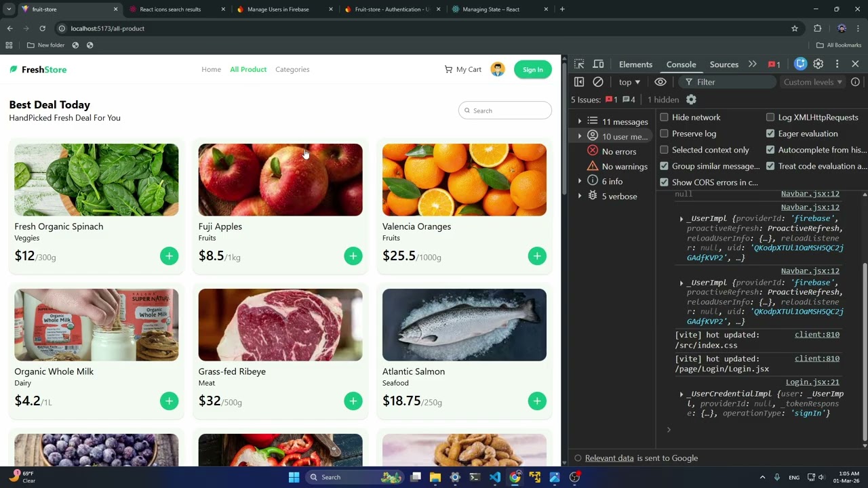The height and width of the screenshot is (488, 868).
Task: Uncheck Autocomplete from history option
Action: pos(770,150)
